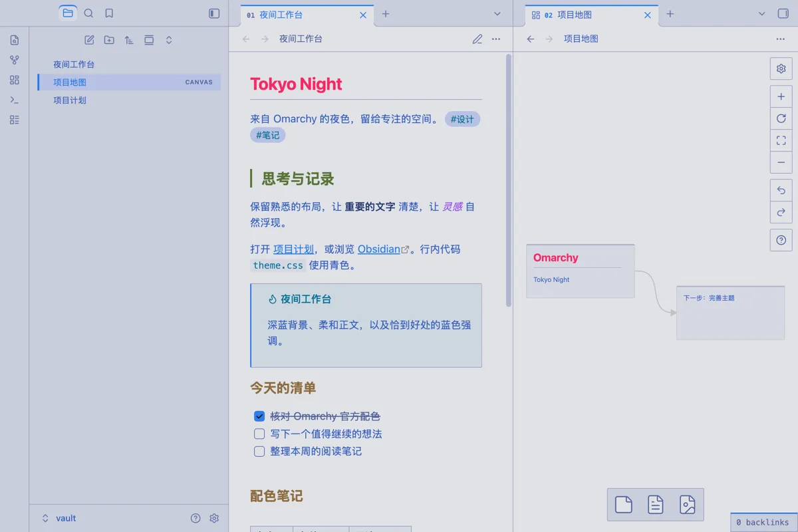Redo the canvas action
The width and height of the screenshot is (798, 532).
point(781,212)
